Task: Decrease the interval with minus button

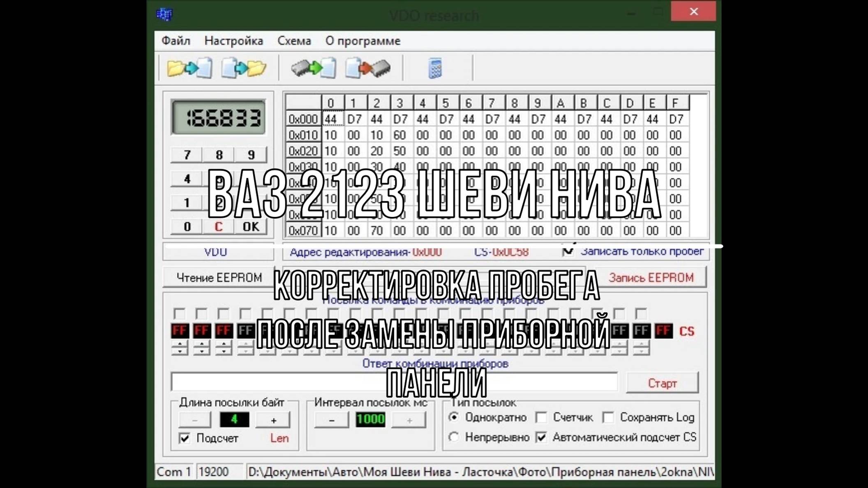Action: [x=331, y=420]
